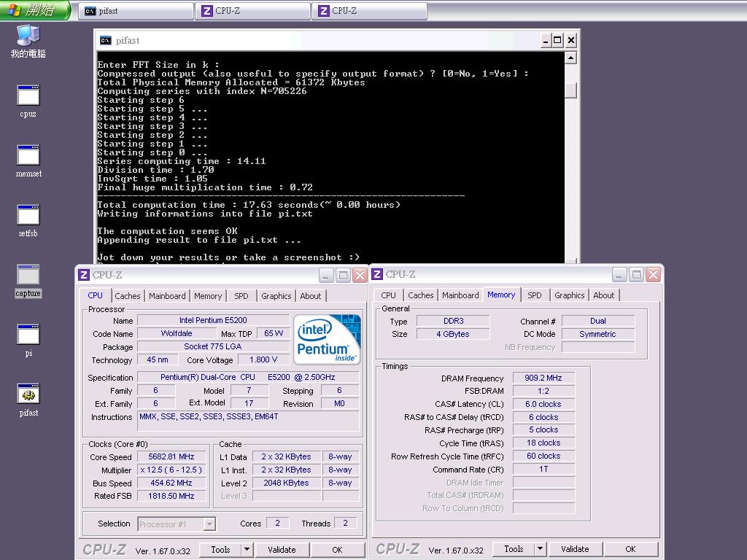Screen dimensions: 747x560
Task: Click the Level 2 cache value 2048 KBytes
Action: pyautogui.click(x=286, y=483)
